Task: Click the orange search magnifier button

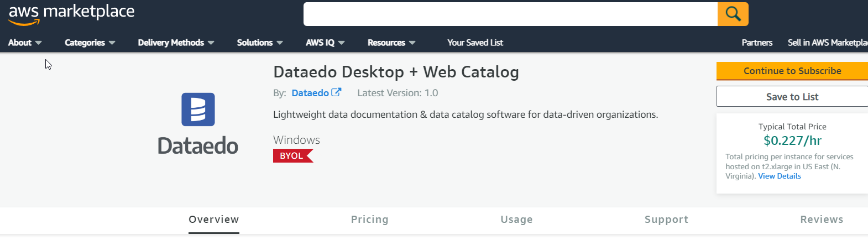Action: pyautogui.click(x=733, y=14)
